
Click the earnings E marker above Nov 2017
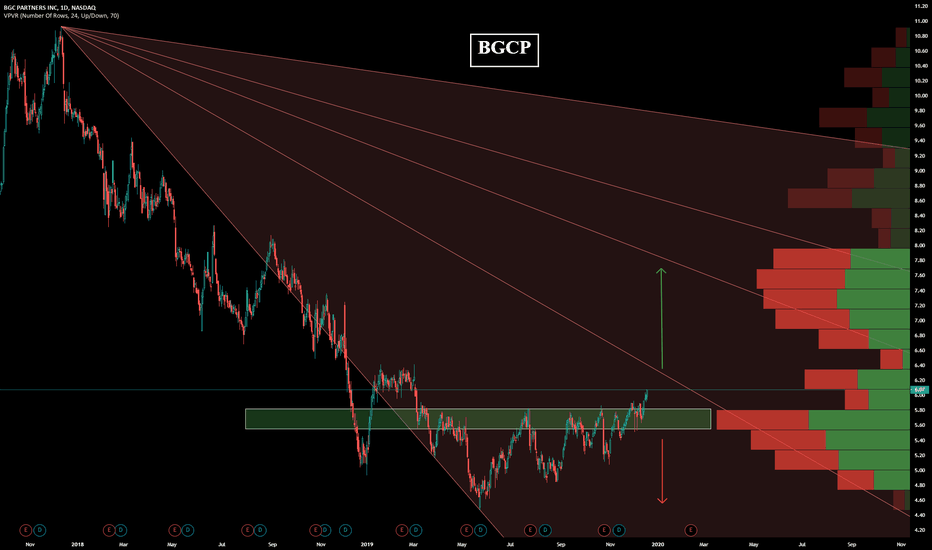click(26, 530)
